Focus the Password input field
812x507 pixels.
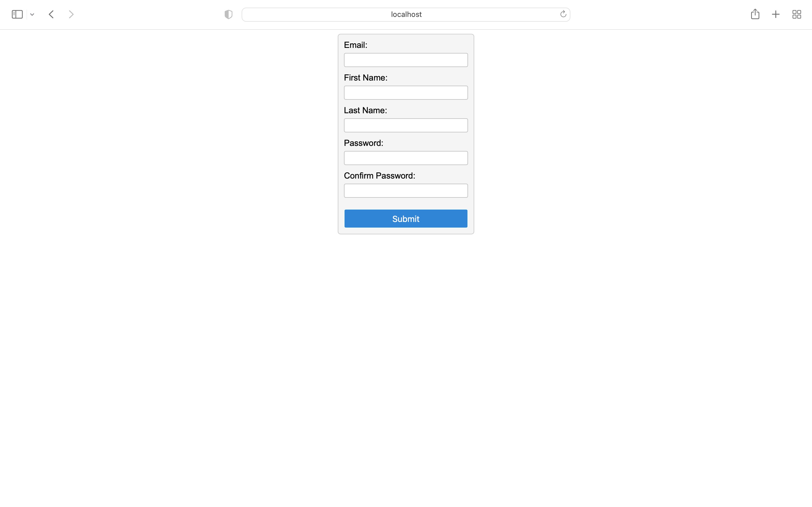(x=406, y=158)
